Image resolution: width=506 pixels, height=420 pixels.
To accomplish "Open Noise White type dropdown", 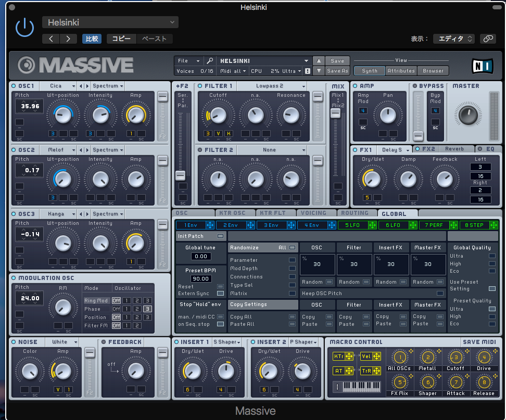I will (x=61, y=341).
